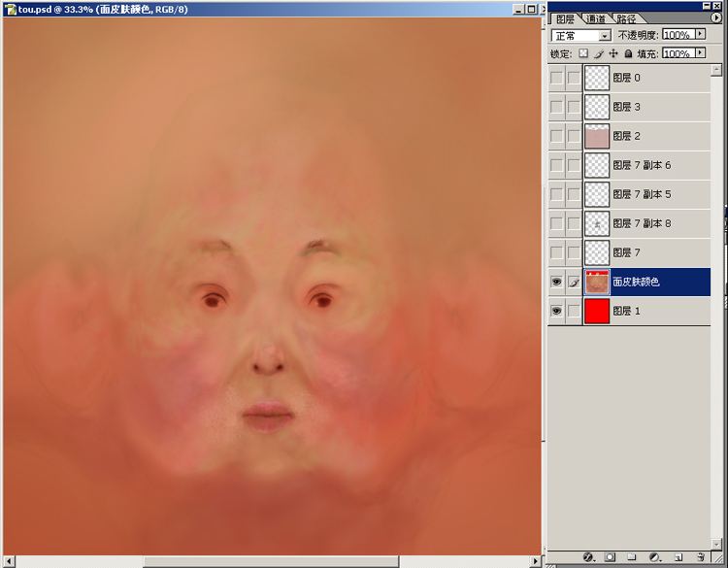Click the add layer style icon
The width and height of the screenshot is (728, 568).
(588, 557)
